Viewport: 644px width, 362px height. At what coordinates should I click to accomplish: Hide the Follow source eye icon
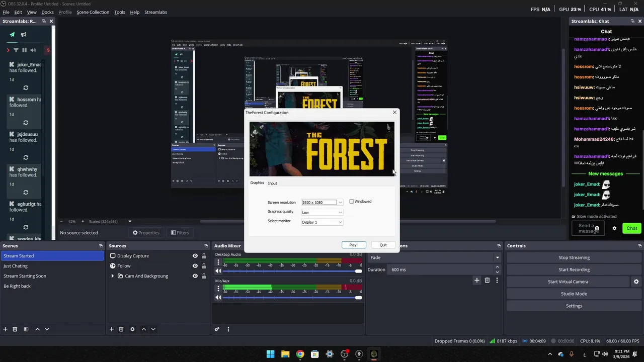pyautogui.click(x=195, y=266)
